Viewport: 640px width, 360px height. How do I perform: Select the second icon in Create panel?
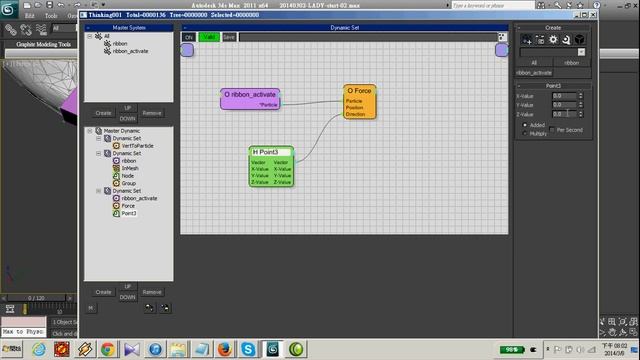tap(540, 40)
